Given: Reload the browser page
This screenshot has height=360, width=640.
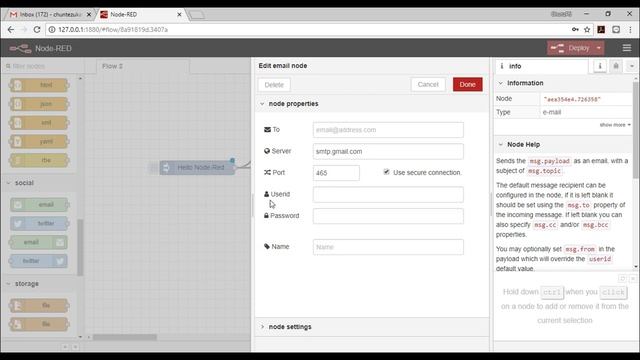Looking at the screenshot, I should click(x=37, y=29).
